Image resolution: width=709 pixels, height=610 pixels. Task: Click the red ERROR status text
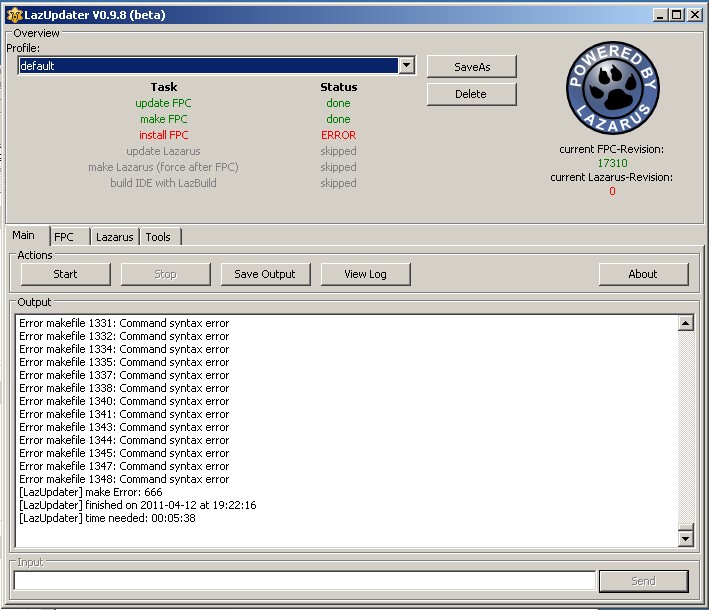338,135
